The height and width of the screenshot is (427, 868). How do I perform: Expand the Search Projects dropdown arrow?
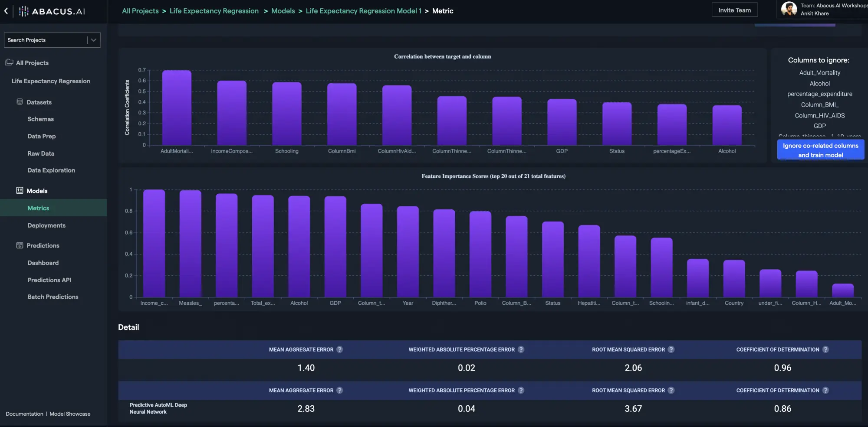click(93, 40)
